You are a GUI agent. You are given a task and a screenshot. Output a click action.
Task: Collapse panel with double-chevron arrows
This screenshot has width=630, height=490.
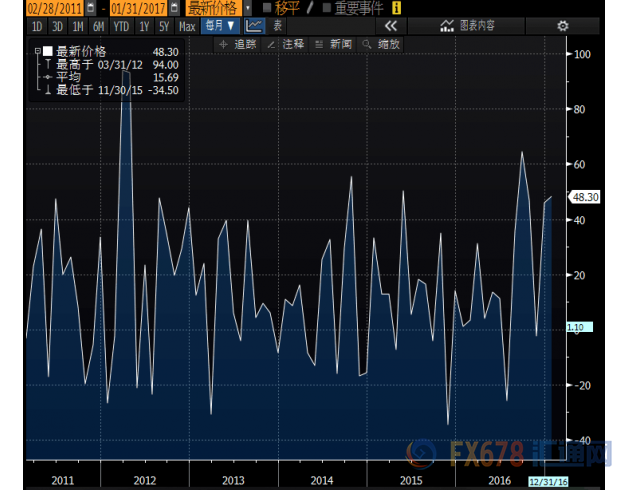click(391, 25)
